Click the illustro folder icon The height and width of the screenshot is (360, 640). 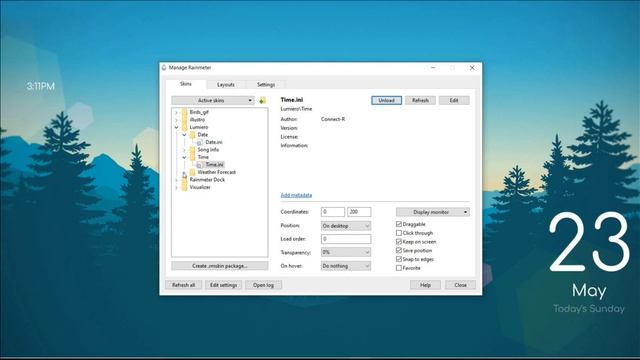(x=184, y=120)
